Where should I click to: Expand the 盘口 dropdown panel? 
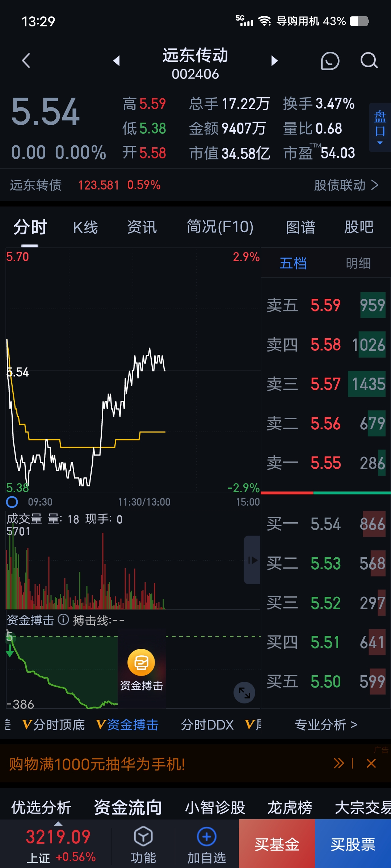[380, 127]
